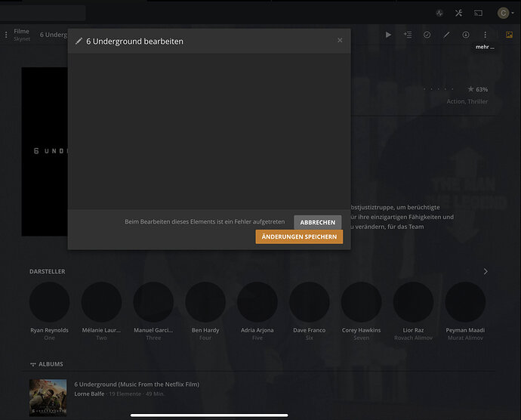The height and width of the screenshot is (420, 521).
Task: Click the Darsteller section heading
Action: (x=47, y=271)
